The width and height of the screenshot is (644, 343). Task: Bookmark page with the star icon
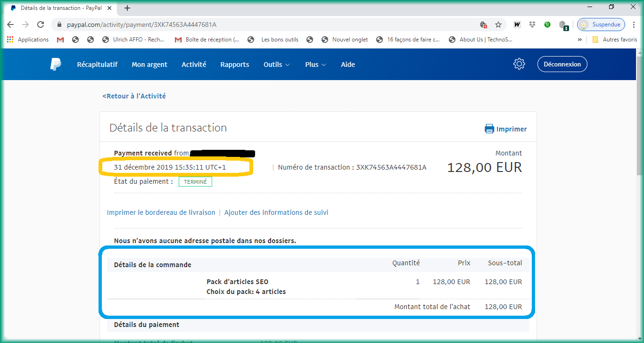click(x=498, y=24)
